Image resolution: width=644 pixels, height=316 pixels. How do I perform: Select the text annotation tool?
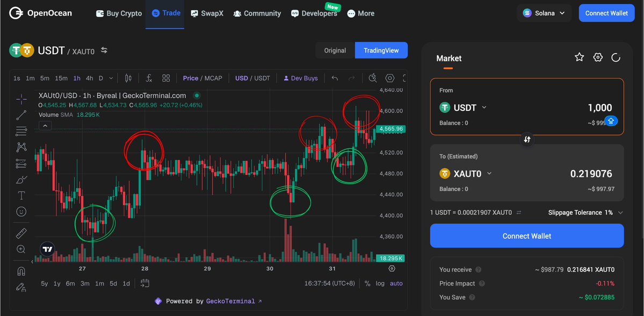click(x=21, y=195)
